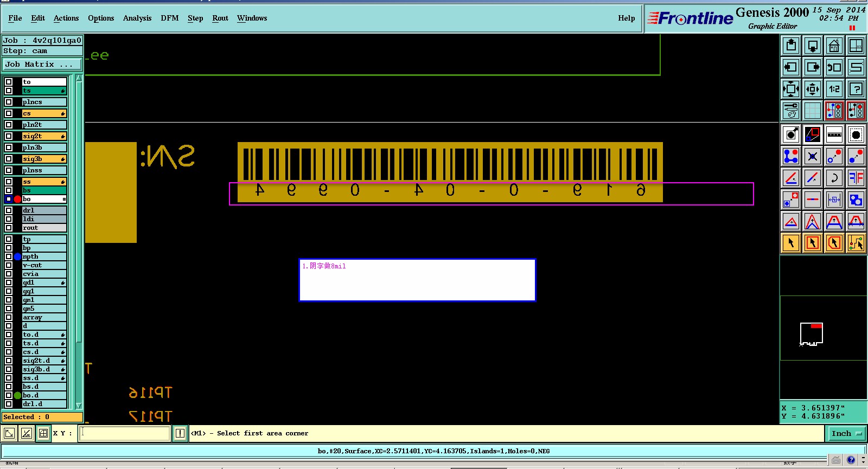Open the Analysis menu

(137, 18)
